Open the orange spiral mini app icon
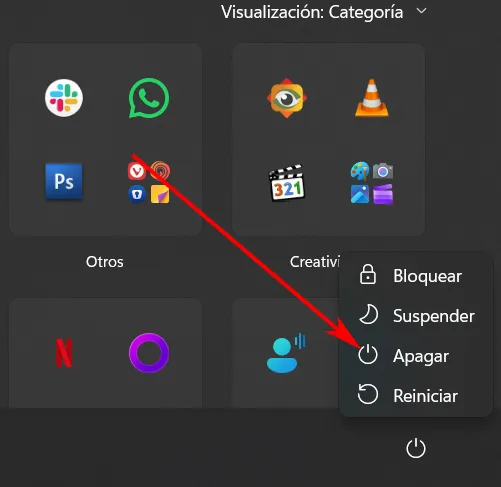Screen dimensions: 501x487 (x=160, y=171)
